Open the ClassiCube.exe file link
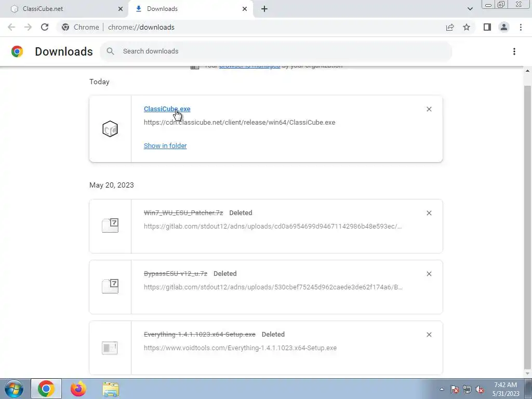532x399 pixels. point(167,109)
